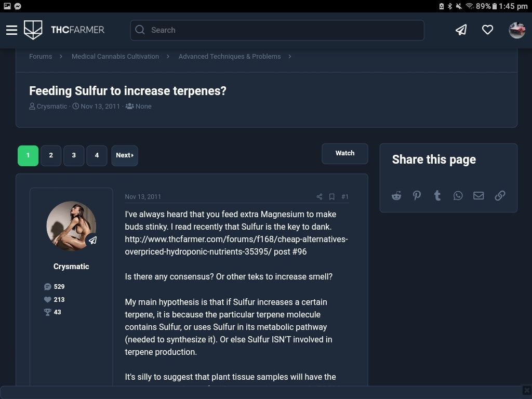The width and height of the screenshot is (532, 399).
Task: Go to page 3 of the thread
Action: point(74,155)
